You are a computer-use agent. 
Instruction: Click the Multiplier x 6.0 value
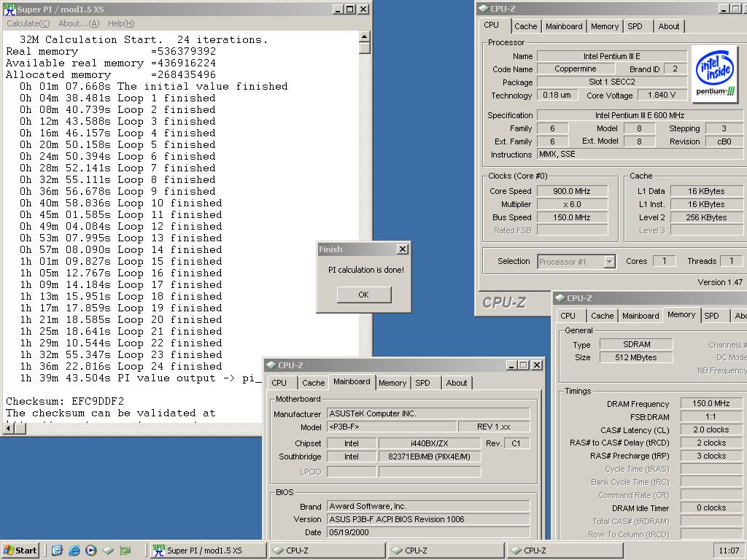572,204
